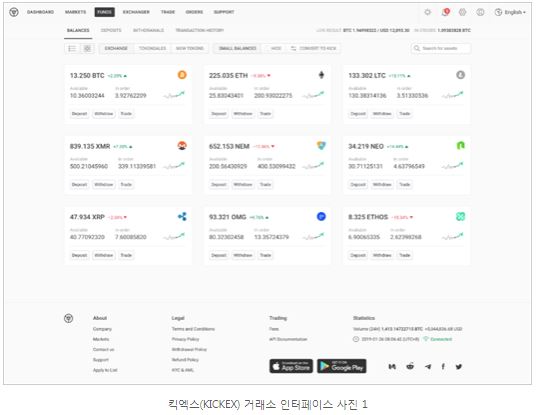Click the NEO price sparkline chart
Viewport: 538px width, 415px height.
tap(452, 165)
